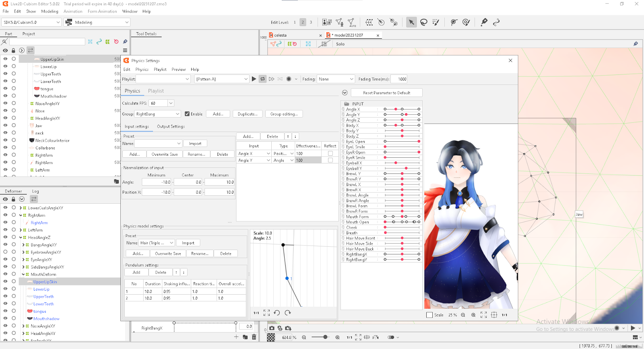
Task: Open the Modeling menu in main menu bar
Action: point(50,11)
